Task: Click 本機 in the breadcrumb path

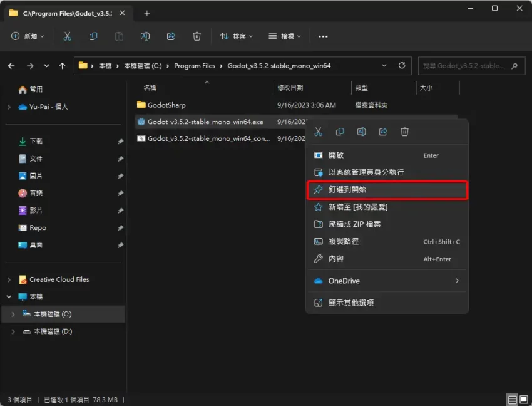Action: pyautogui.click(x=105, y=66)
